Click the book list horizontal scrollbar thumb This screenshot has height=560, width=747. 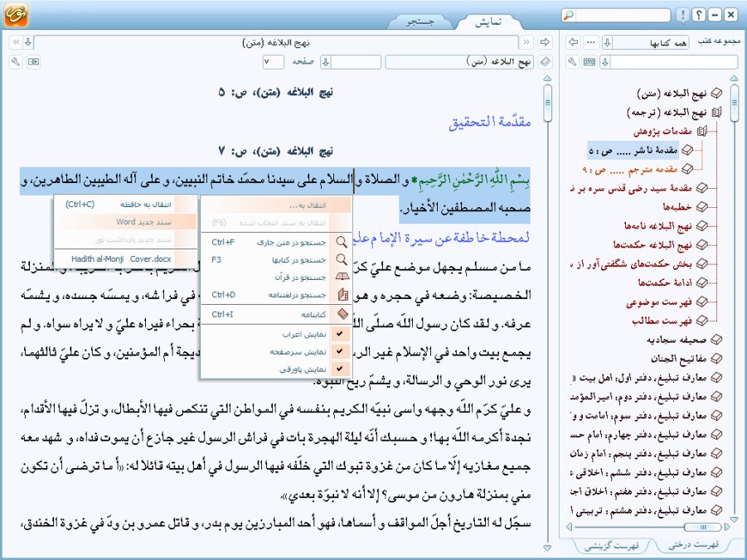(x=702, y=527)
